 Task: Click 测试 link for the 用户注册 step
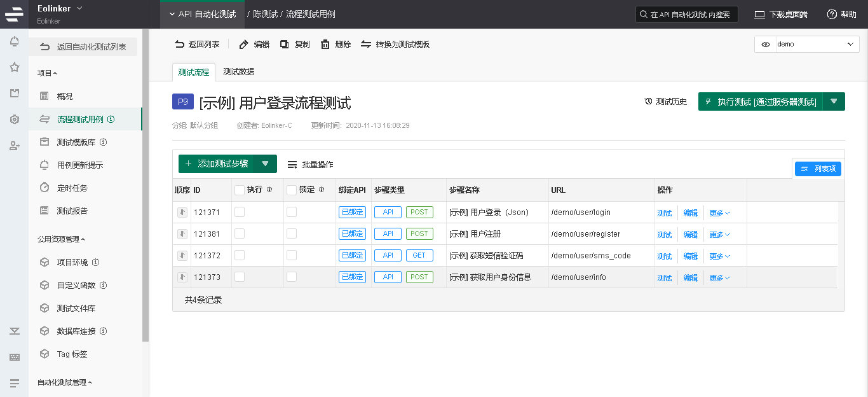(x=664, y=235)
